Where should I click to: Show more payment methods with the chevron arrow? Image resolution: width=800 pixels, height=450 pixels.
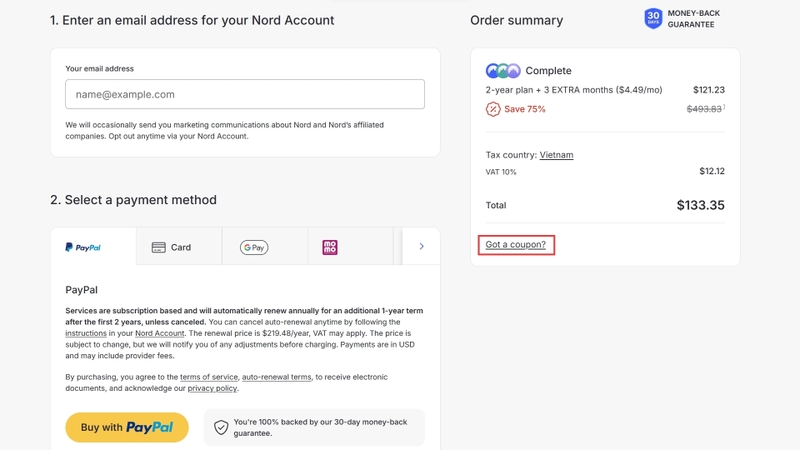click(x=421, y=246)
